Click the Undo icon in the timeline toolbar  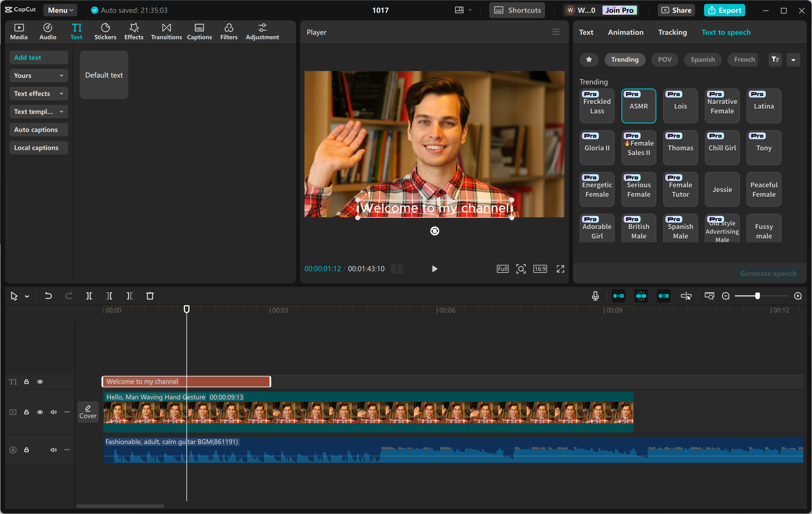(x=48, y=296)
